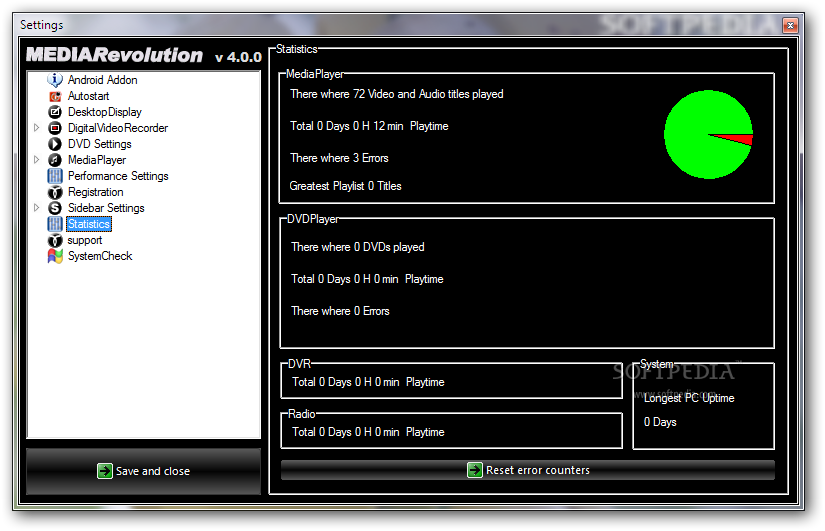Select the Registration entry
Screen dimensions: 825x531
pos(95,192)
